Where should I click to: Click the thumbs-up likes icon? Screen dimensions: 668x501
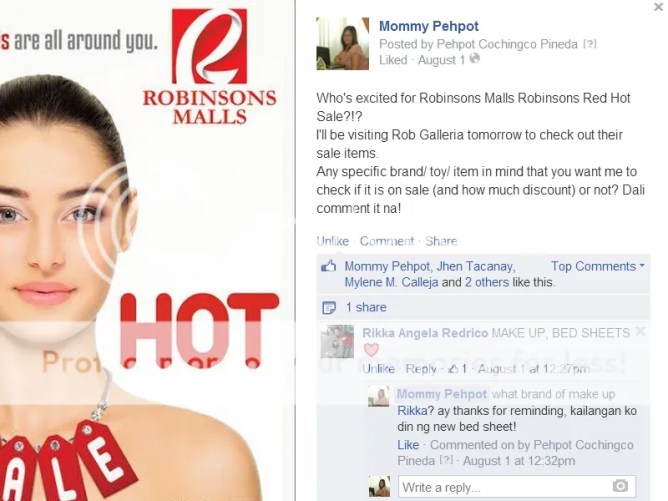[x=328, y=267]
